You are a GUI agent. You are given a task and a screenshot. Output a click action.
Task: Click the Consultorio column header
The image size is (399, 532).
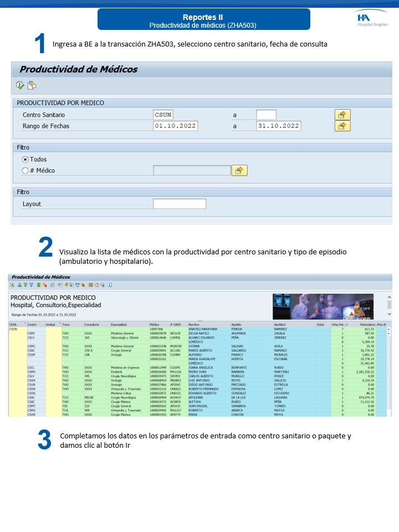point(95,325)
